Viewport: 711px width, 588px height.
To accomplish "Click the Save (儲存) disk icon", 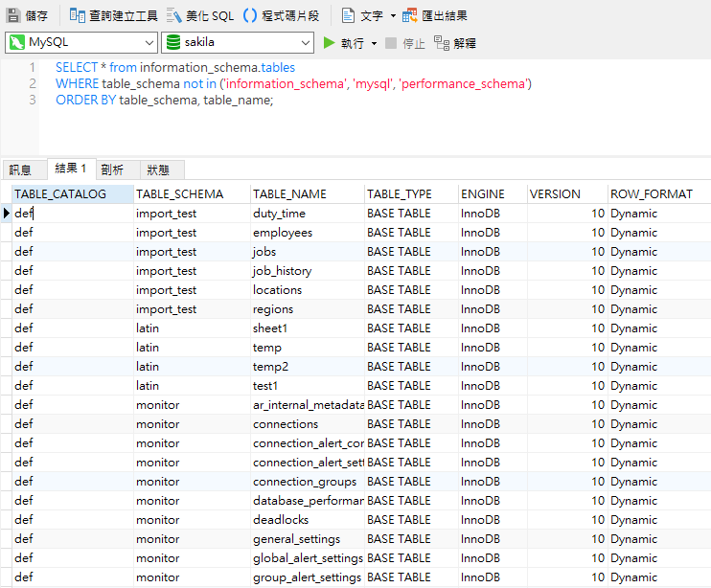I will pos(13,15).
